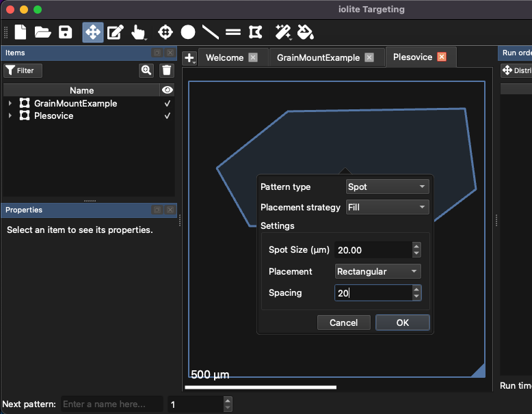Float the Properties panel
The height and width of the screenshot is (414, 532).
pyautogui.click(x=157, y=210)
